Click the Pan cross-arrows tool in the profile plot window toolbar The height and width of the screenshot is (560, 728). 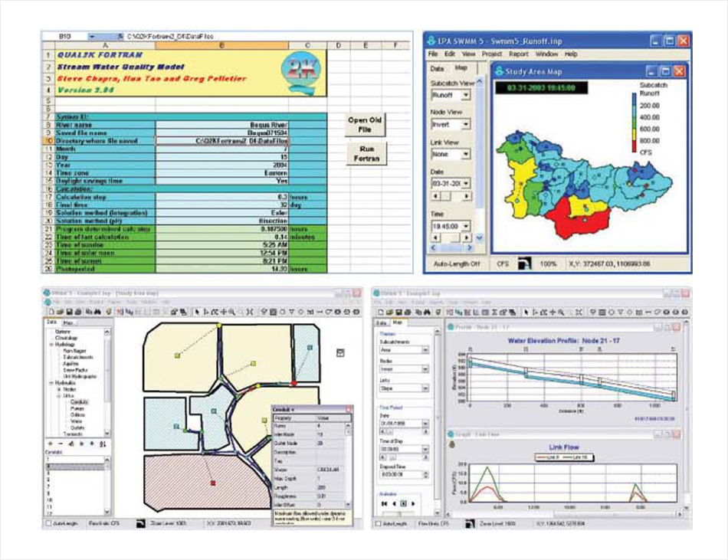pos(553,313)
